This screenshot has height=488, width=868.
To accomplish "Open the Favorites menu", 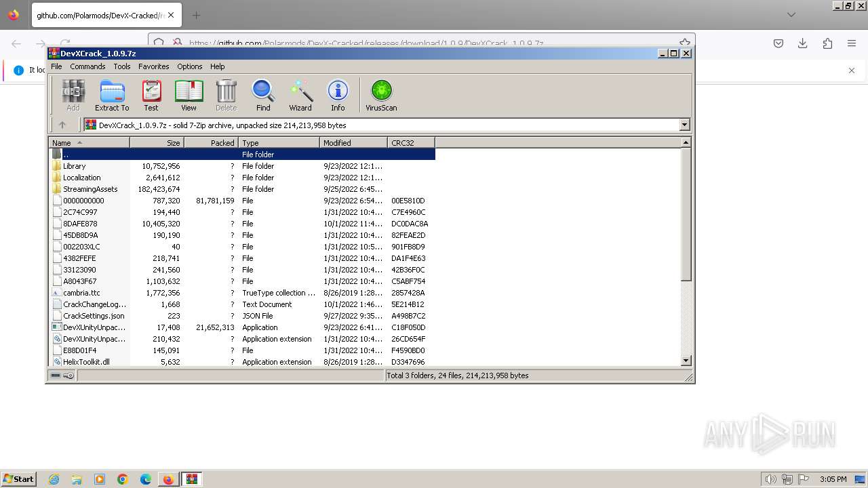I will point(154,66).
